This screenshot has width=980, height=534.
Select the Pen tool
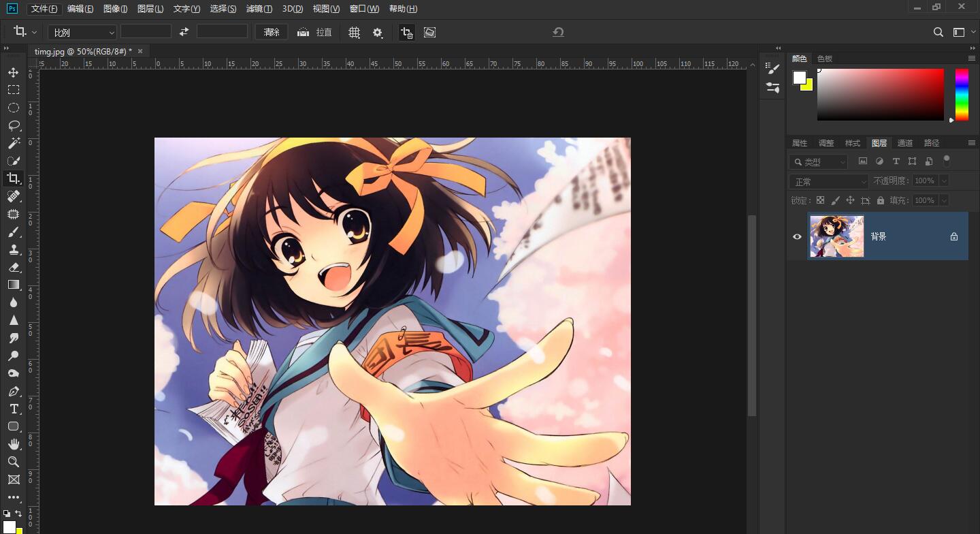point(13,391)
